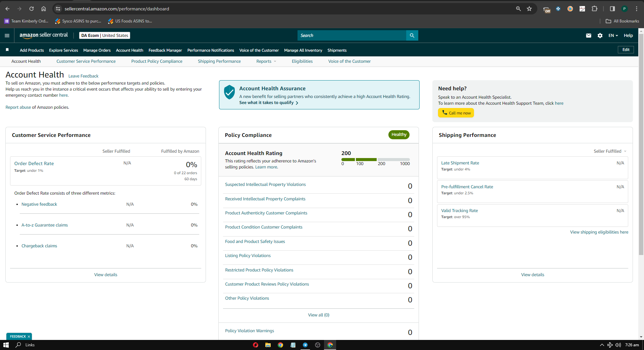Click View shipping eligibilities here link

click(599, 232)
